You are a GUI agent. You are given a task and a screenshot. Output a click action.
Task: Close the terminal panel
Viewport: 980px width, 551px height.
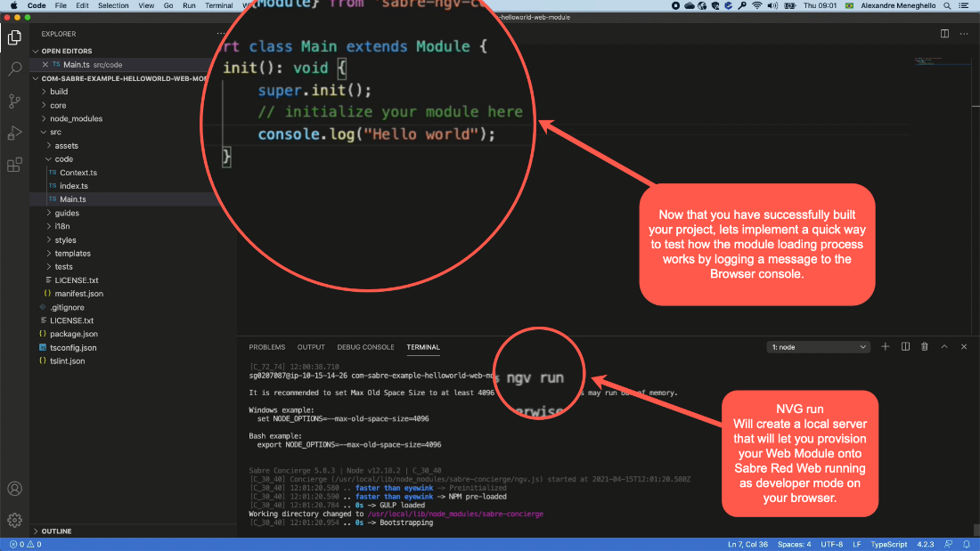(x=964, y=347)
